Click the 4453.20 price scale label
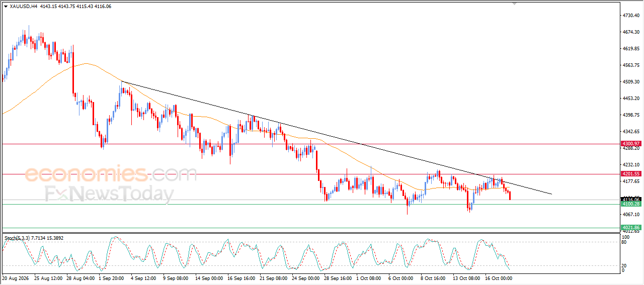Image resolution: width=644 pixels, height=285 pixels. tap(630, 99)
